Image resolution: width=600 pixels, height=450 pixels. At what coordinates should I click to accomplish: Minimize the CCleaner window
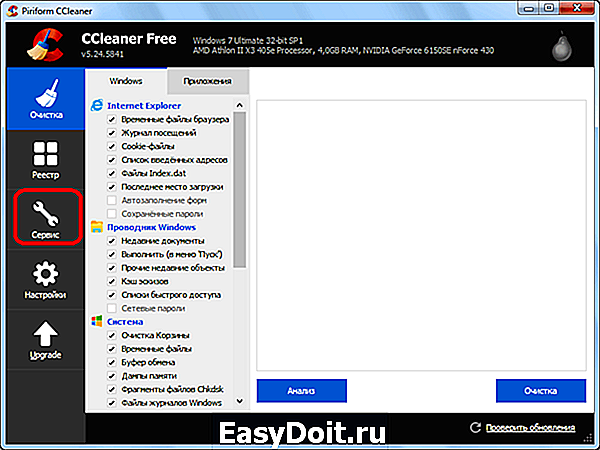click(528, 8)
